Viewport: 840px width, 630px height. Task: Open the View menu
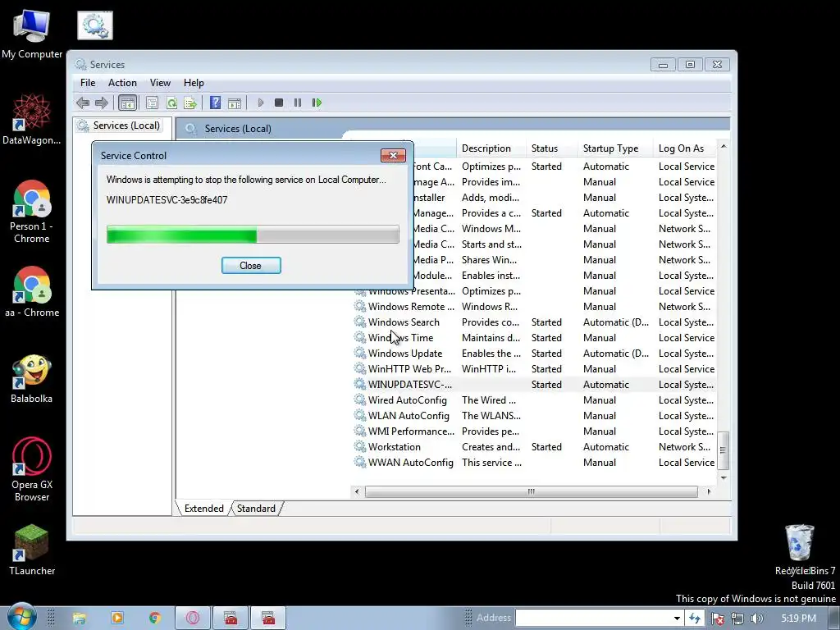160,83
